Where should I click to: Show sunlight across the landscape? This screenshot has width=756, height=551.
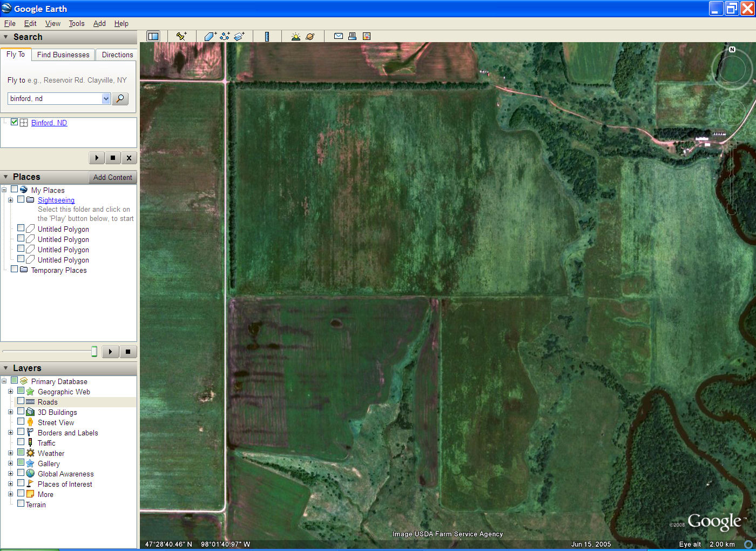pos(296,36)
